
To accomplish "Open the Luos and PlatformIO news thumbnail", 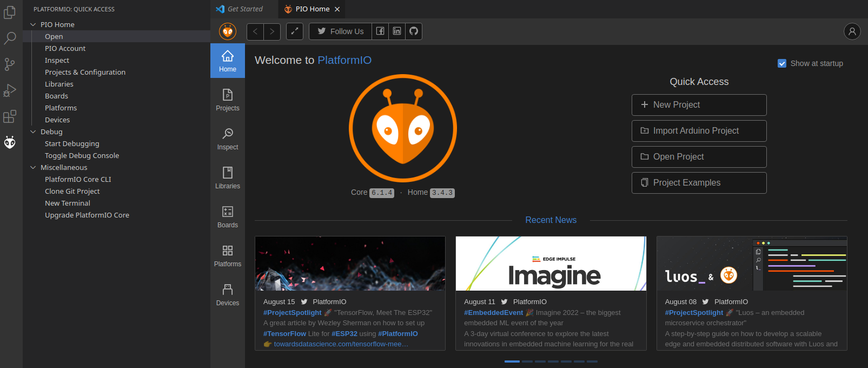I will [752, 264].
